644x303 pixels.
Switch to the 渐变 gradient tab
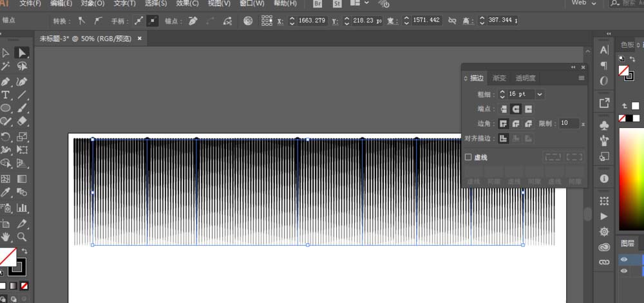click(x=499, y=78)
